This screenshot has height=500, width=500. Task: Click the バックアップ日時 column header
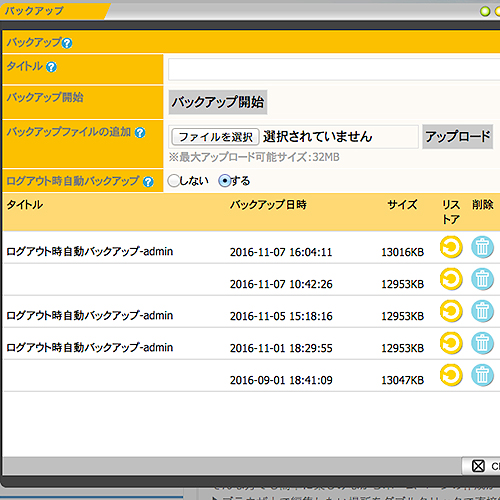tap(268, 205)
